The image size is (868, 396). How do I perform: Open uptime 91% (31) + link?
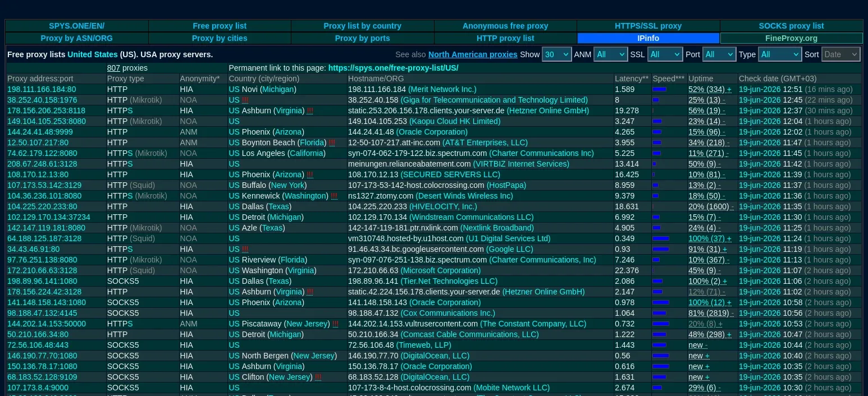[708, 249]
